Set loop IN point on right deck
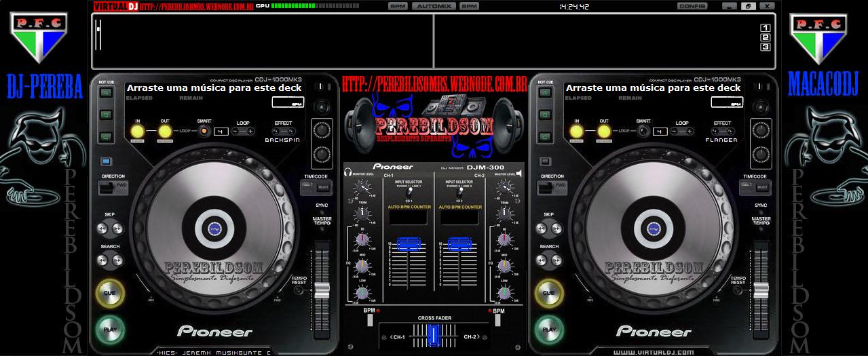Viewport: 868px width, 356px height. pos(576,131)
